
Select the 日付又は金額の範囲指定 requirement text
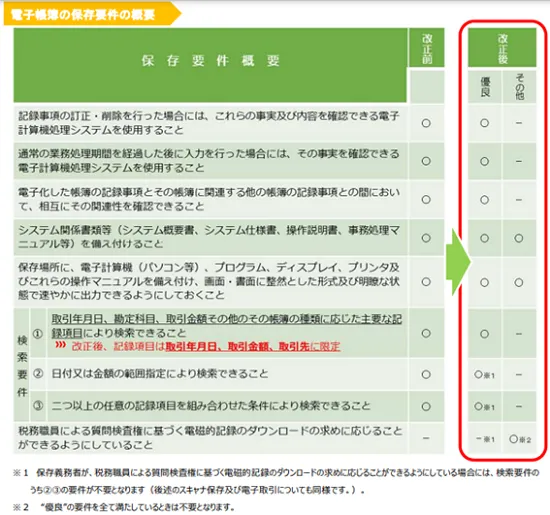(x=160, y=374)
